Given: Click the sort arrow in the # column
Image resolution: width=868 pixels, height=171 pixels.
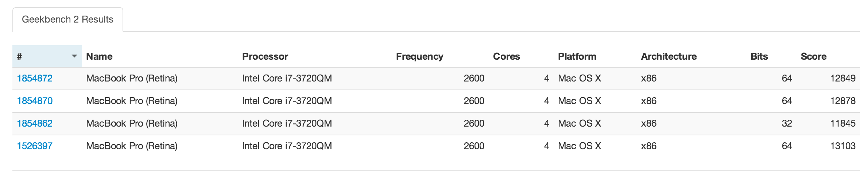Looking at the screenshot, I should [x=74, y=56].
